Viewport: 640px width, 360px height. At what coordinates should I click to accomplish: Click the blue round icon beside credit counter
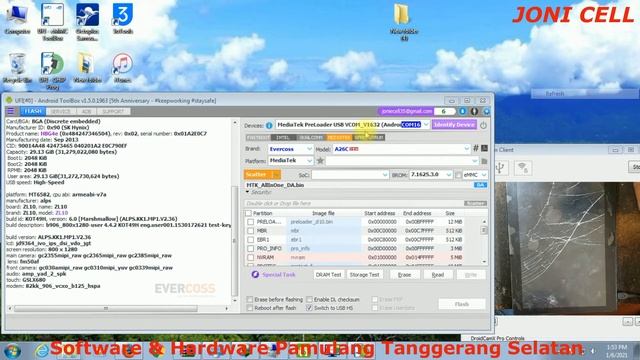tap(462, 111)
